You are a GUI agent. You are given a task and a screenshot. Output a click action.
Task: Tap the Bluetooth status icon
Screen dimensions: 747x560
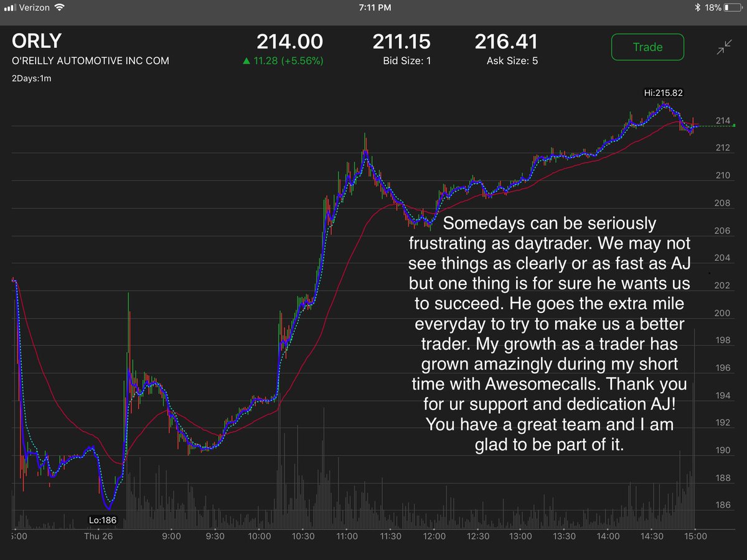(x=698, y=7)
